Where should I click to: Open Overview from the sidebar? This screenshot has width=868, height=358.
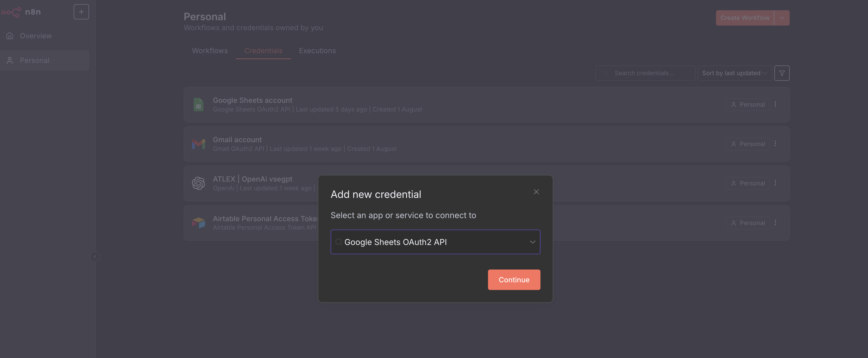pos(45,36)
